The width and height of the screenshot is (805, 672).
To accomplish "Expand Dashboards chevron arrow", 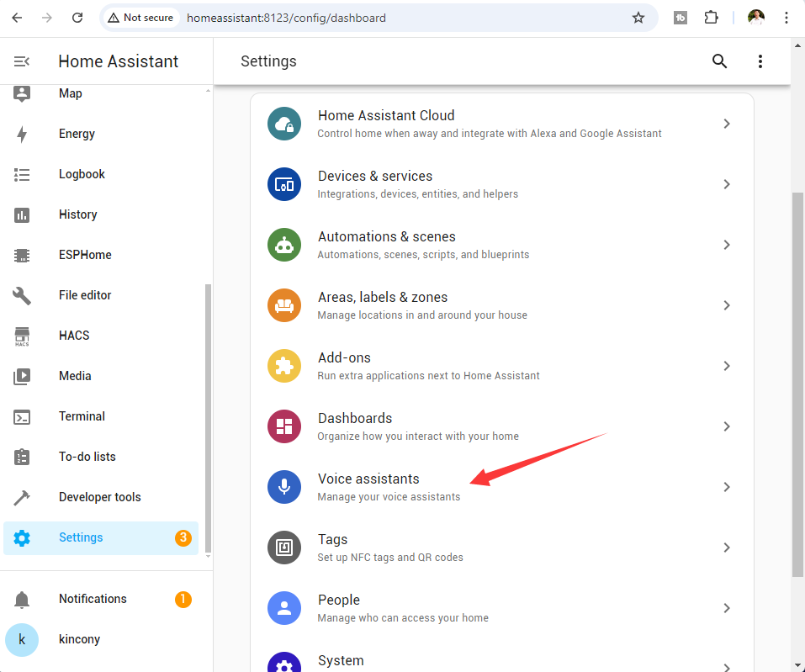I will tap(727, 426).
